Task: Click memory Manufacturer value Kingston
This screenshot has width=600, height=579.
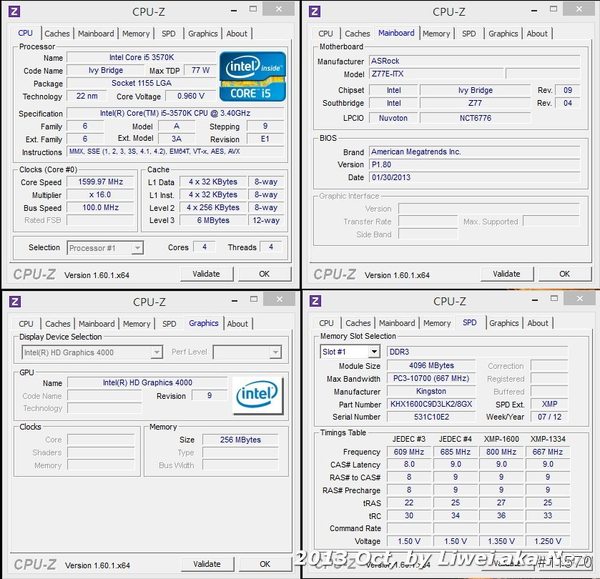Action: [431, 391]
